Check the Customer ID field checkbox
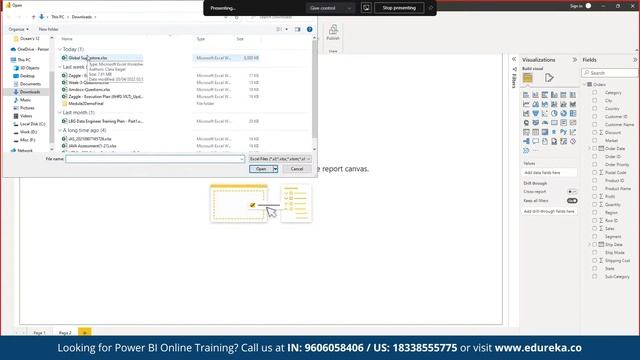 point(595,116)
